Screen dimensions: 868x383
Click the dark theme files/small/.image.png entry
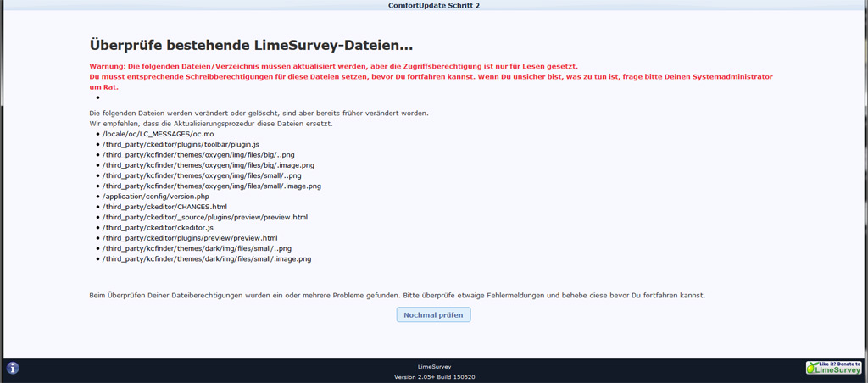tap(206, 259)
